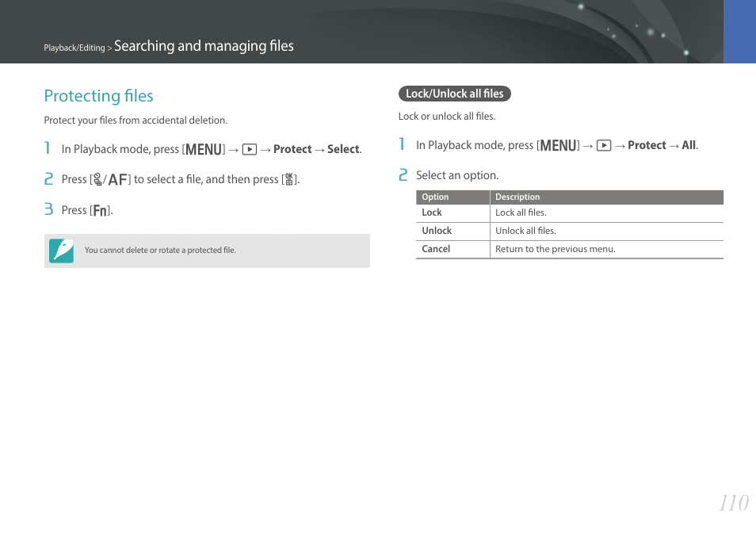The height and width of the screenshot is (536, 756).
Task: Click the playback icon in Lock/Unlock step 1
Action: tap(604, 146)
